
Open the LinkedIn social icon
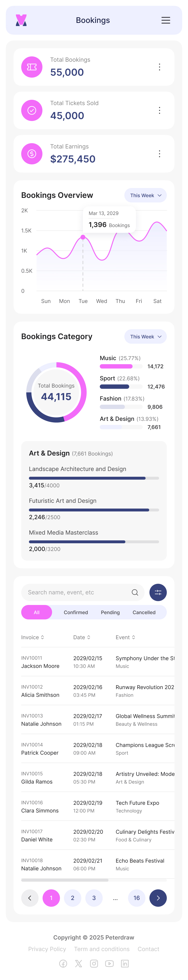tap(124, 963)
